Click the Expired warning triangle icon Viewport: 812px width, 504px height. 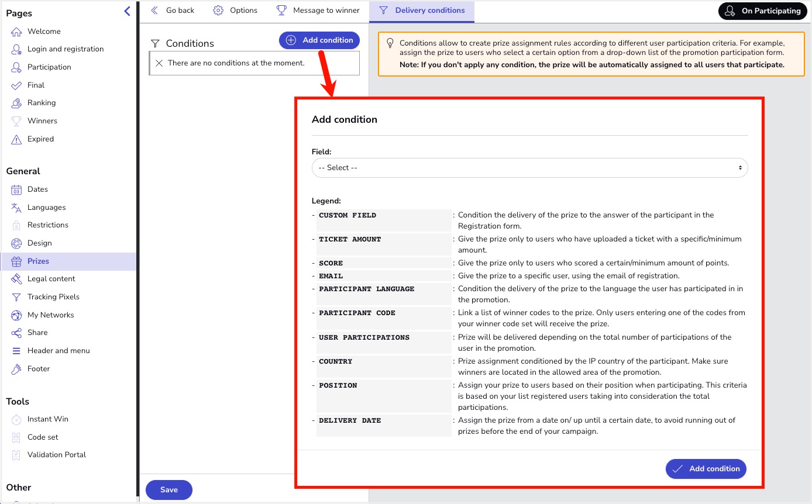pyautogui.click(x=16, y=139)
